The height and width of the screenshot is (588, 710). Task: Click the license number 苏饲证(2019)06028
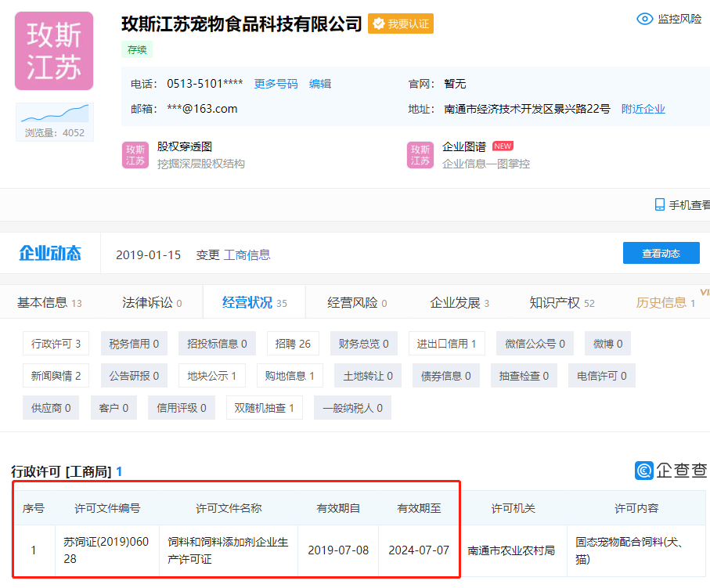(106, 550)
